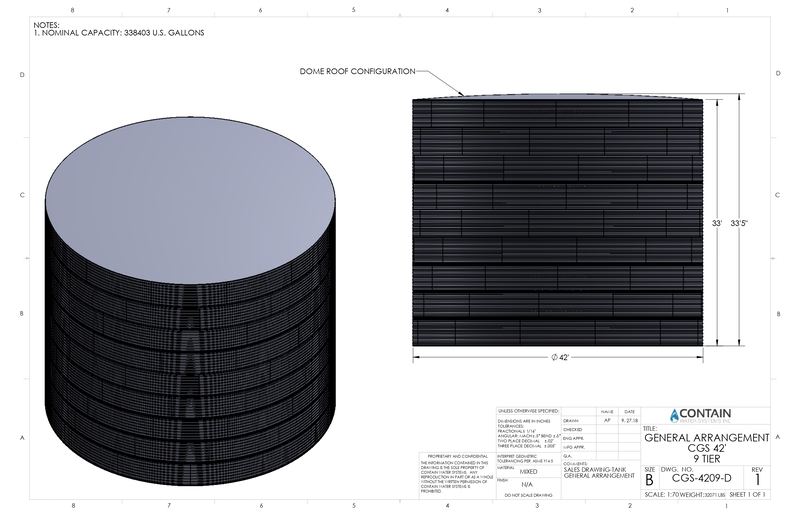Select the "SHEET 1 OF 1" cell

[x=747, y=495]
